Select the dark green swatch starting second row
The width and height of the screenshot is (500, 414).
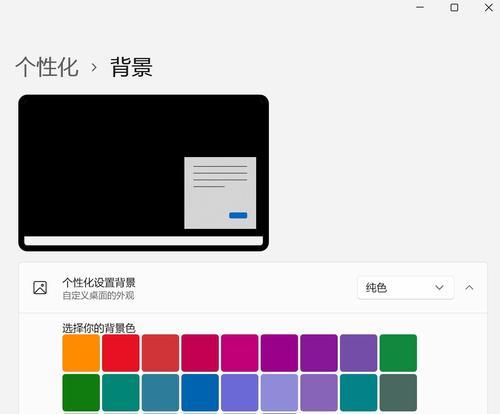81,393
